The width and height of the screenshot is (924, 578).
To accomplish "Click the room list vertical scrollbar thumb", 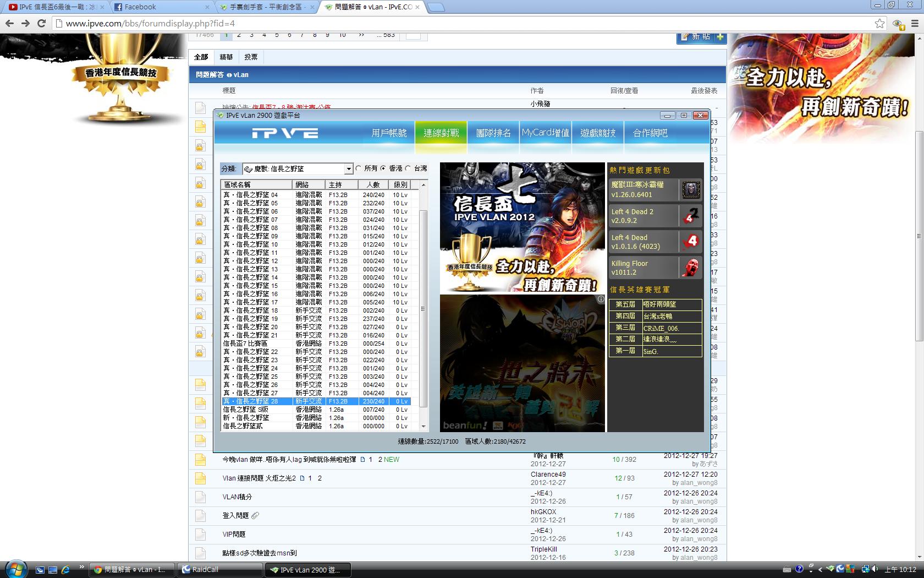I will (423, 308).
